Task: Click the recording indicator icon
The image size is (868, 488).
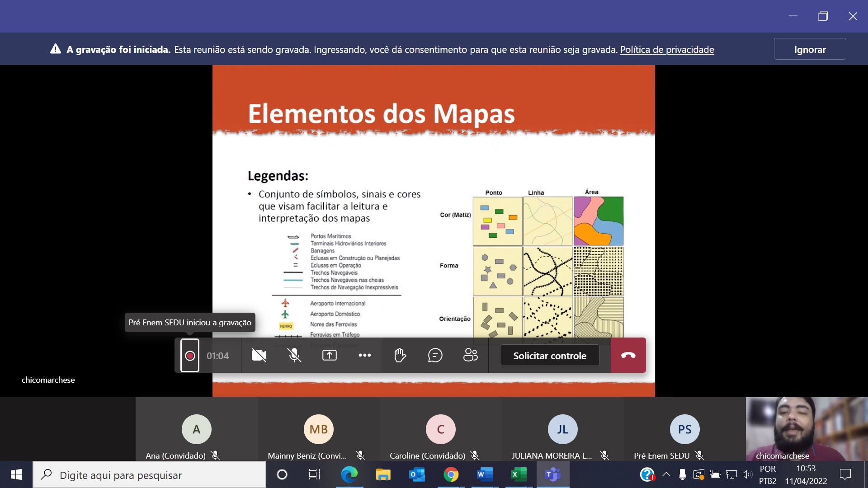Action: click(x=190, y=356)
